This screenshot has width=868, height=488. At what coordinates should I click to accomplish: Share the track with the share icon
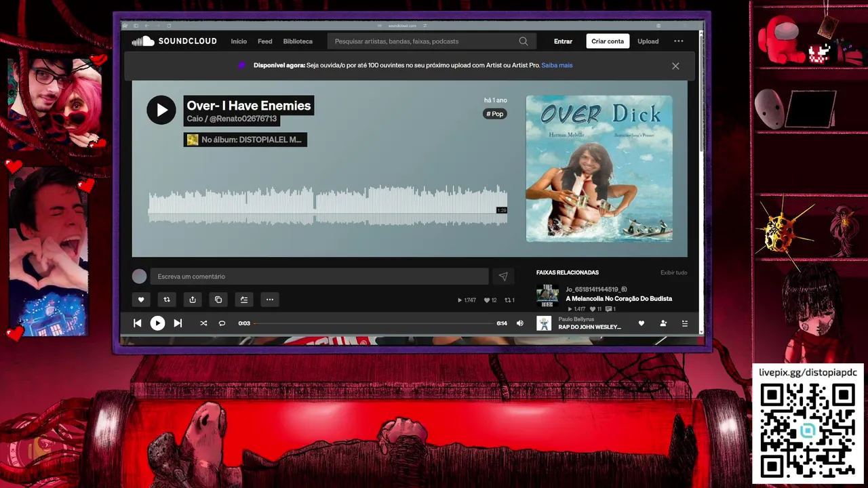(193, 300)
